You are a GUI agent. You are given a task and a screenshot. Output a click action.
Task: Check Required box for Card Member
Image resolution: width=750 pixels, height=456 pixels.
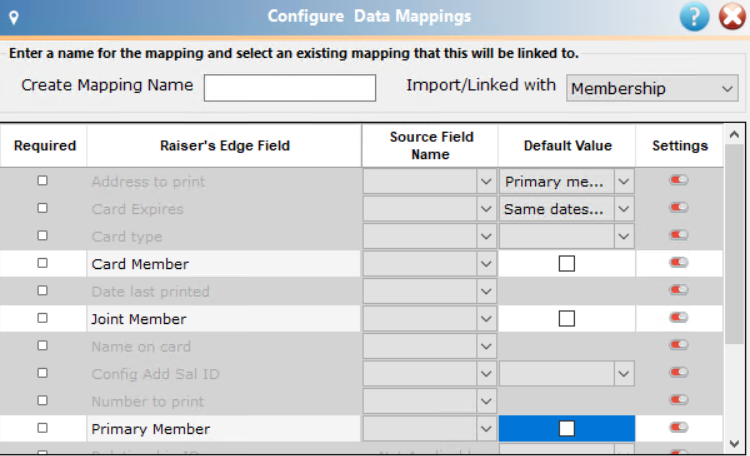point(43,263)
